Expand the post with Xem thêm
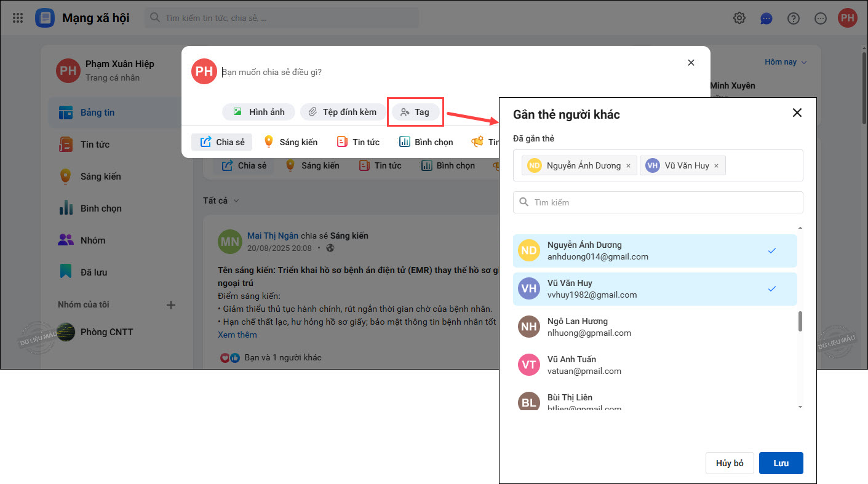 pos(237,335)
